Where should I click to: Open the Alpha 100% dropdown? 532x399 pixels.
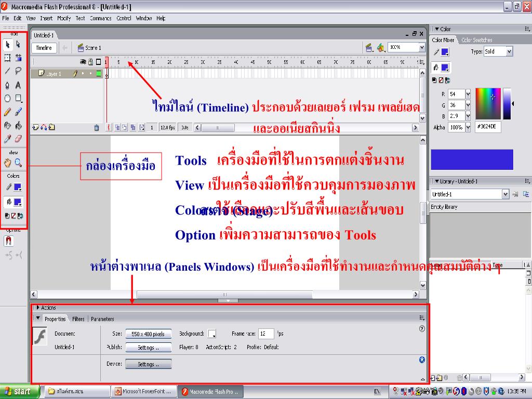click(x=468, y=127)
